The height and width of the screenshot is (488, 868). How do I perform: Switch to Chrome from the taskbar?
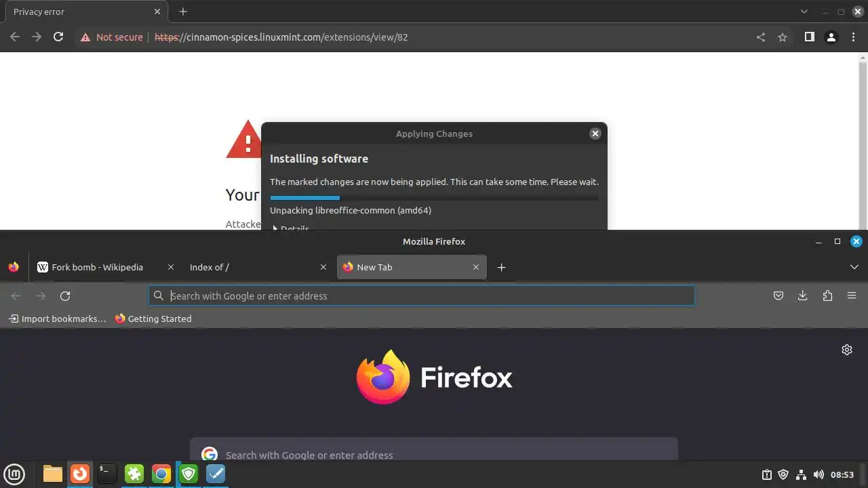pyautogui.click(x=161, y=474)
